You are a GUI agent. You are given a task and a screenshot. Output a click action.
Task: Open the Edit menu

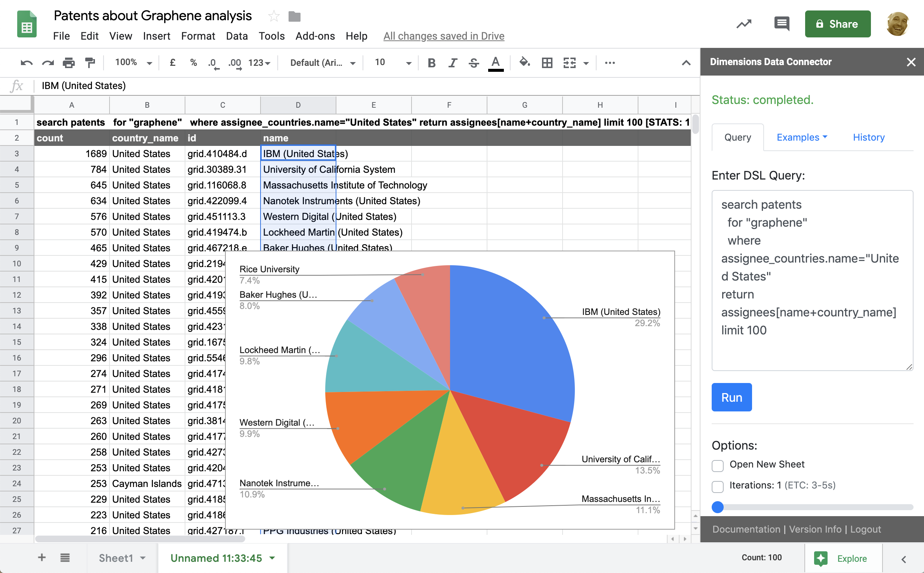[x=89, y=36]
